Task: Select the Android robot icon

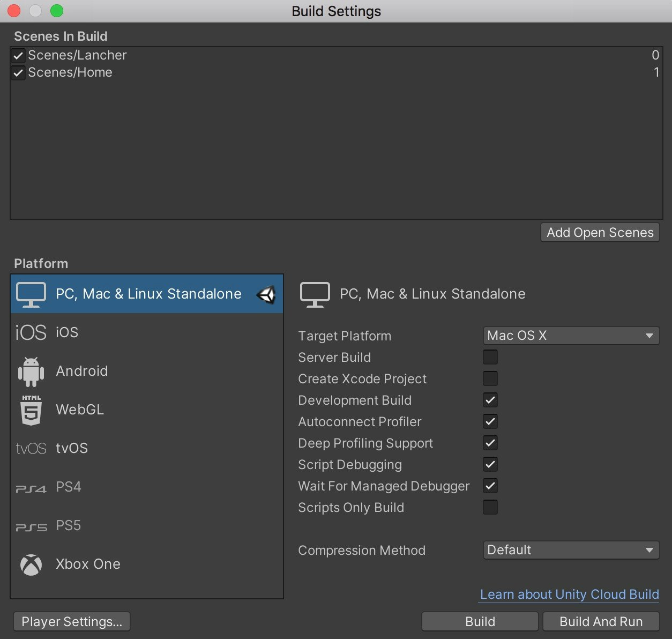Action: click(x=31, y=371)
